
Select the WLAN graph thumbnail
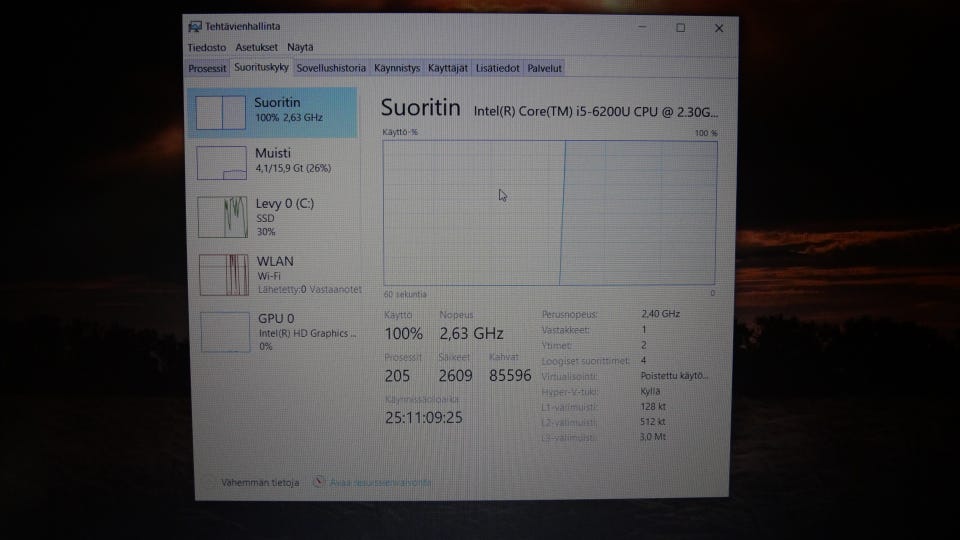coord(224,275)
